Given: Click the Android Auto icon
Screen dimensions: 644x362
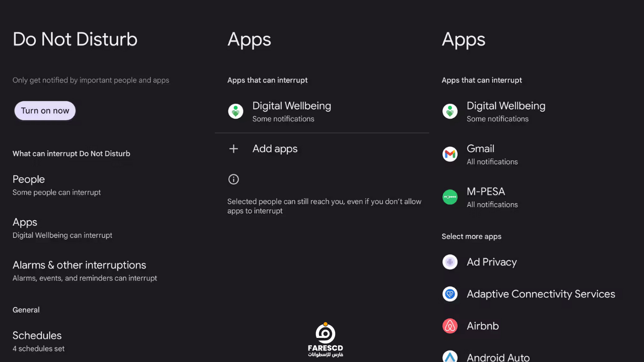Looking at the screenshot, I should (450, 356).
